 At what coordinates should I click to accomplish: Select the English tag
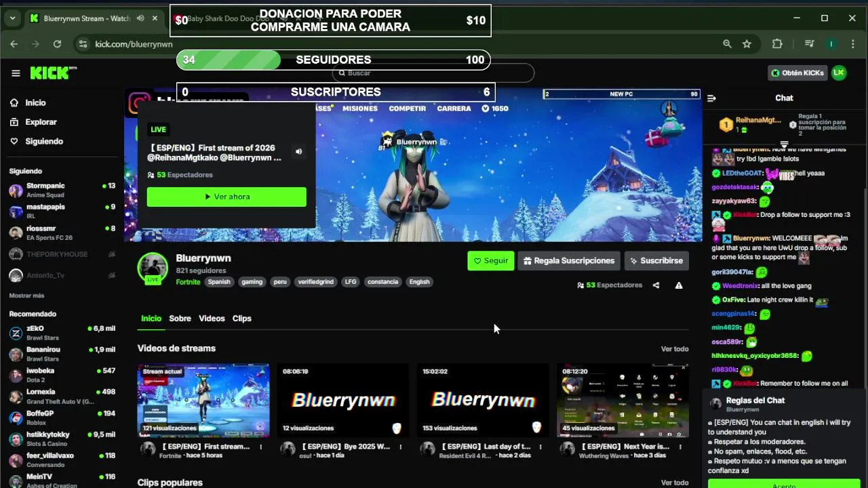tap(419, 282)
